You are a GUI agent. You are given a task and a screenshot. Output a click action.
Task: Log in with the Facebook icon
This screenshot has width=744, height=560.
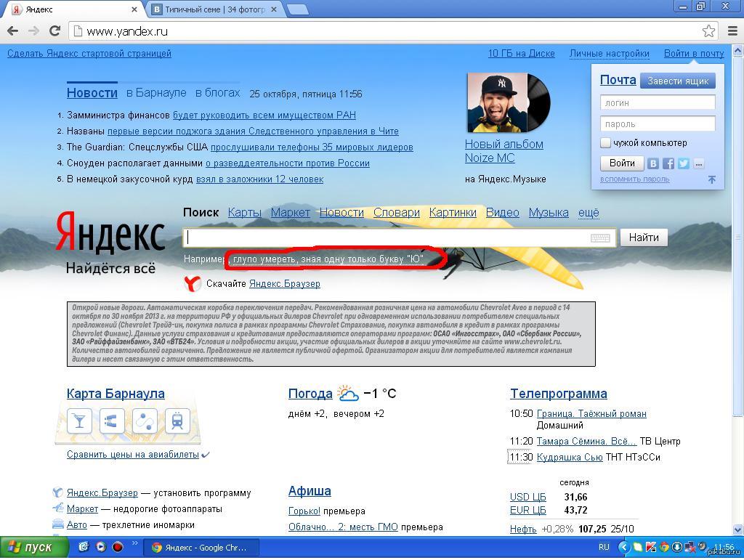[x=668, y=163]
